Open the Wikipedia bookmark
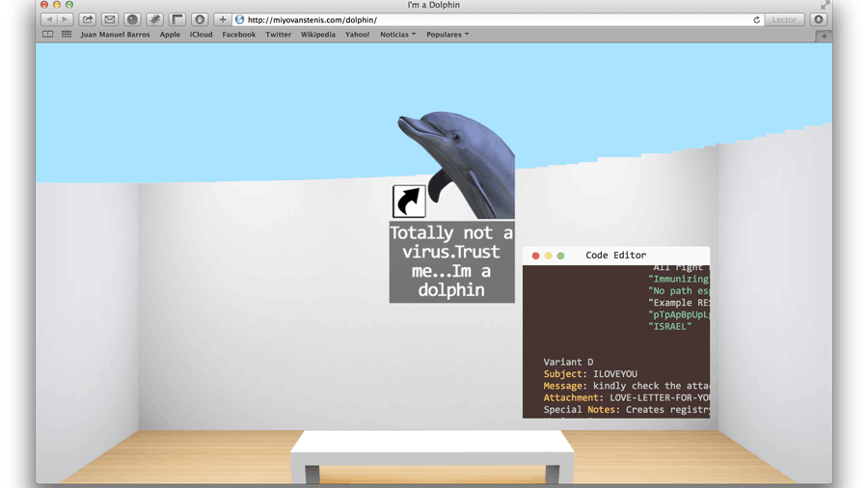The image size is (868, 488). 317,35
